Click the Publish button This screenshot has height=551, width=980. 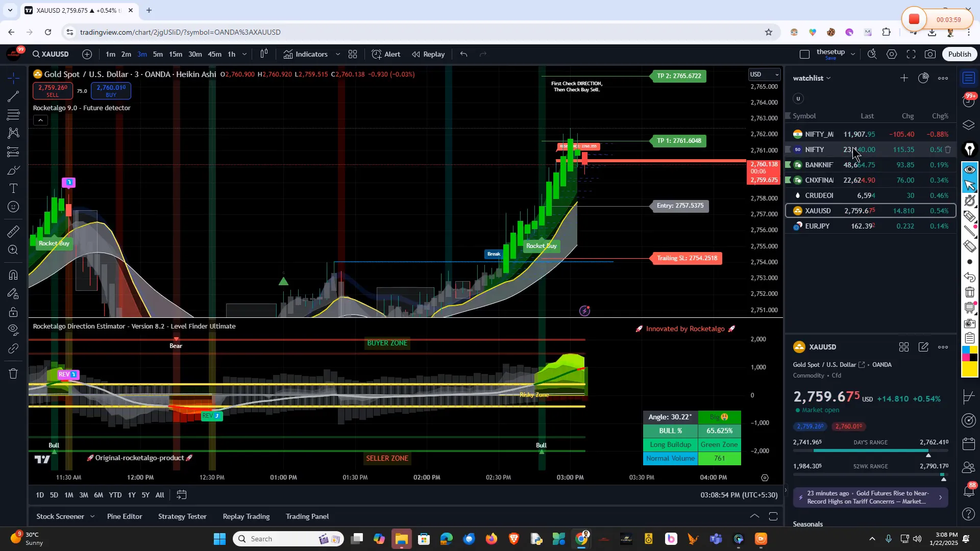[x=960, y=54]
